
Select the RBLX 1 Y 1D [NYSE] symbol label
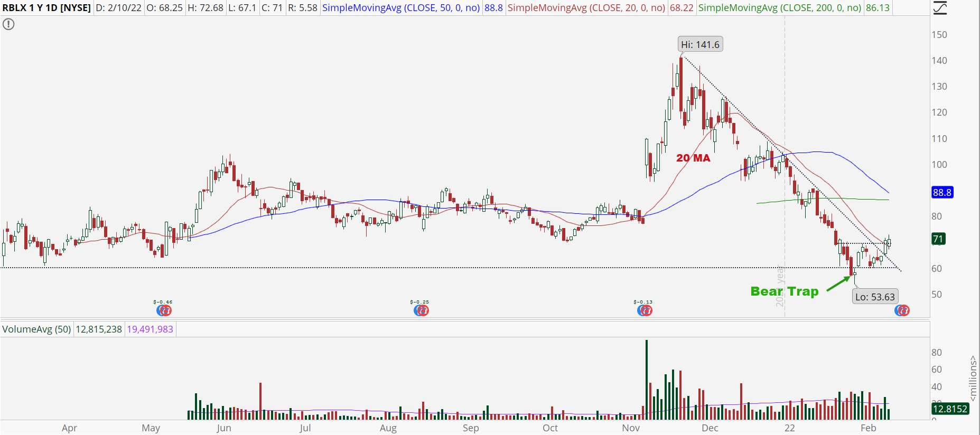click(x=46, y=8)
